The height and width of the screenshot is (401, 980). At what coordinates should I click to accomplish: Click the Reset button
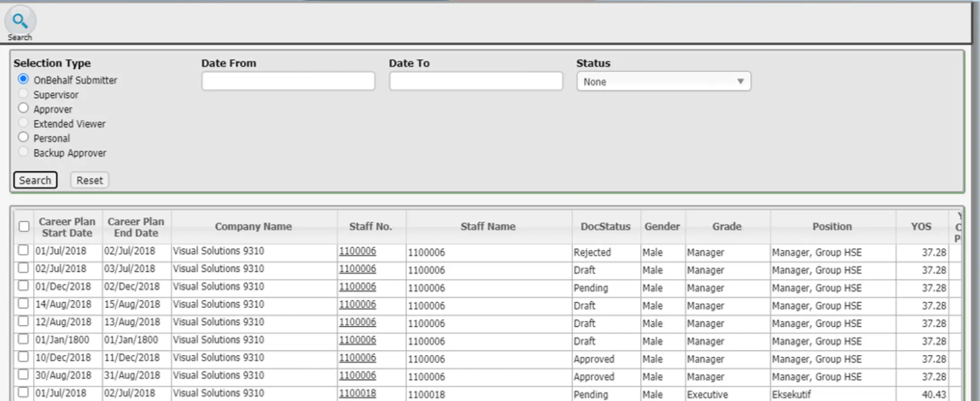(90, 180)
